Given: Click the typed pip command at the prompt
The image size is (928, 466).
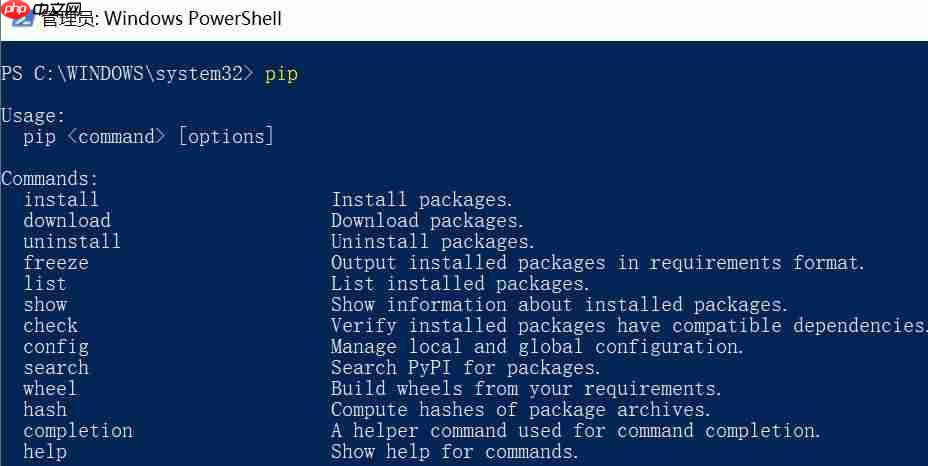Looking at the screenshot, I should (281, 74).
